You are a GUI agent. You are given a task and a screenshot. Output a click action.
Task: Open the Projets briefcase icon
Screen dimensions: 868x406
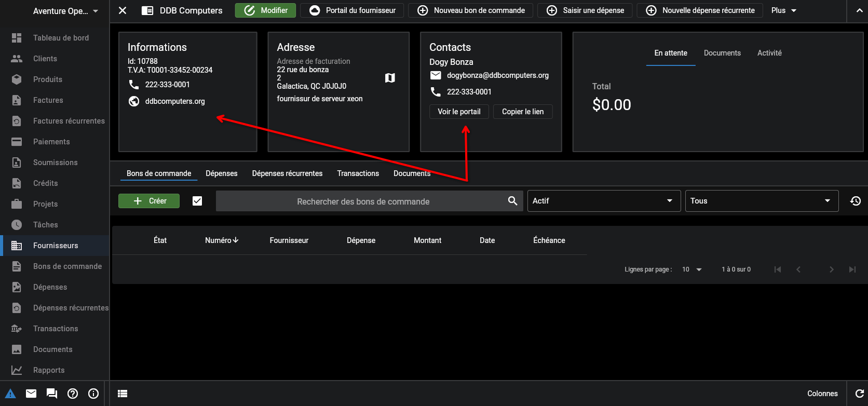coord(17,204)
